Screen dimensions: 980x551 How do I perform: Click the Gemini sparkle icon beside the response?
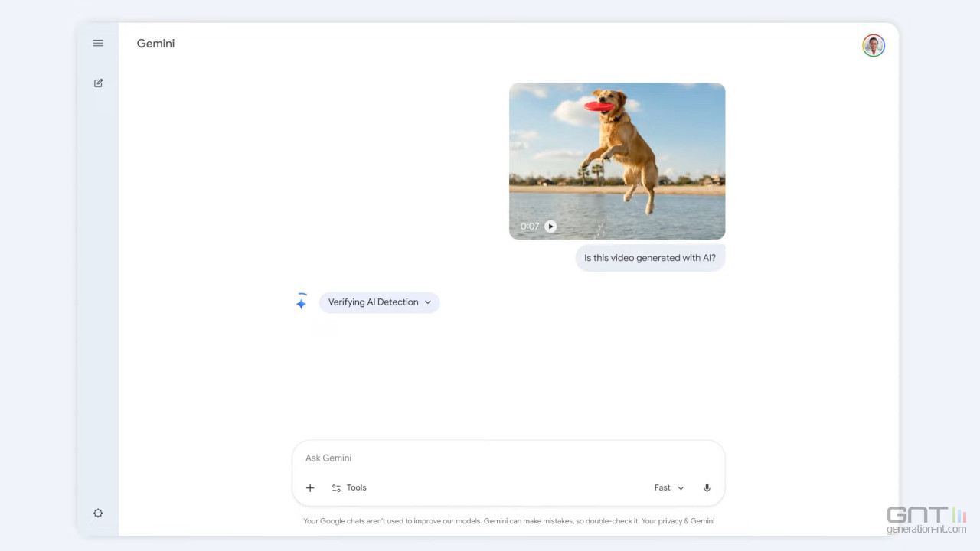(302, 302)
